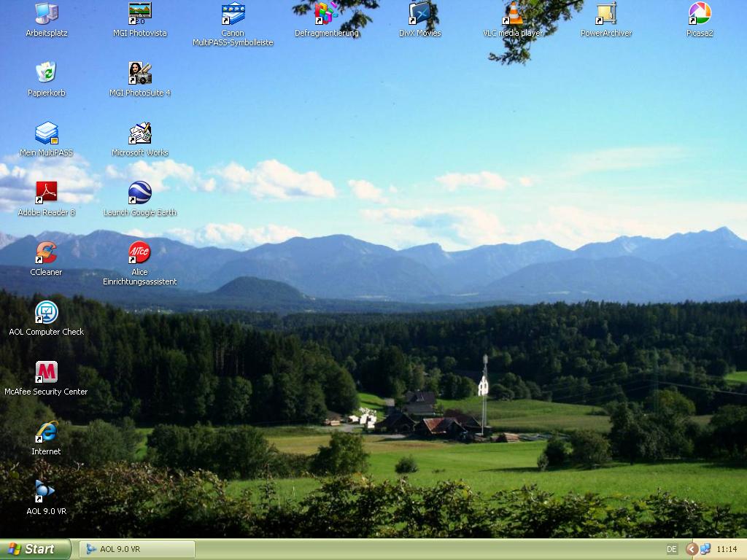Click the taskbar clock showing 11:14

[727, 549]
